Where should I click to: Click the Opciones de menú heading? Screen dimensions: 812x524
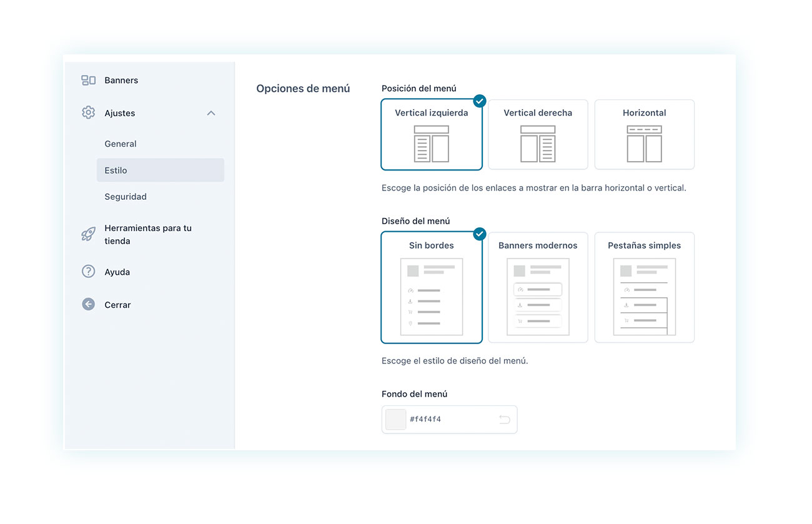303,89
